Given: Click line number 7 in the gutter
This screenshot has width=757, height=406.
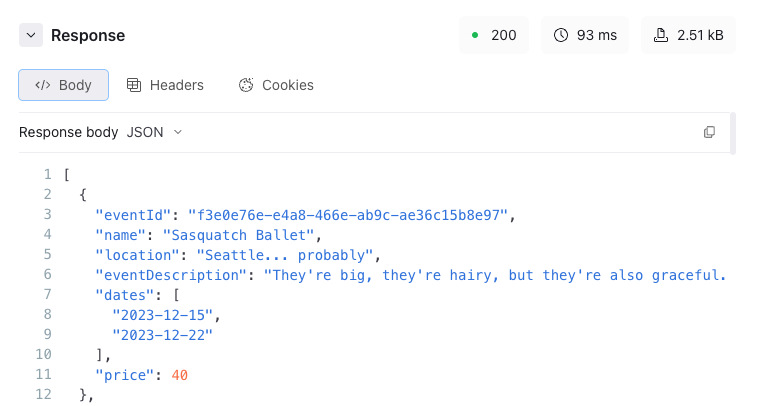Looking at the screenshot, I should 47,294.
